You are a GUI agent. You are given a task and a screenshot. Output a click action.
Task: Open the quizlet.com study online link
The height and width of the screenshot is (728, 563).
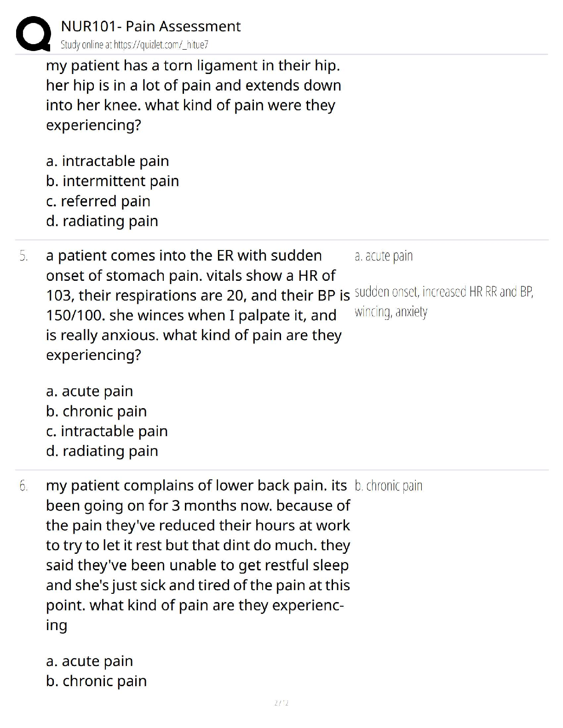pyautogui.click(x=134, y=45)
